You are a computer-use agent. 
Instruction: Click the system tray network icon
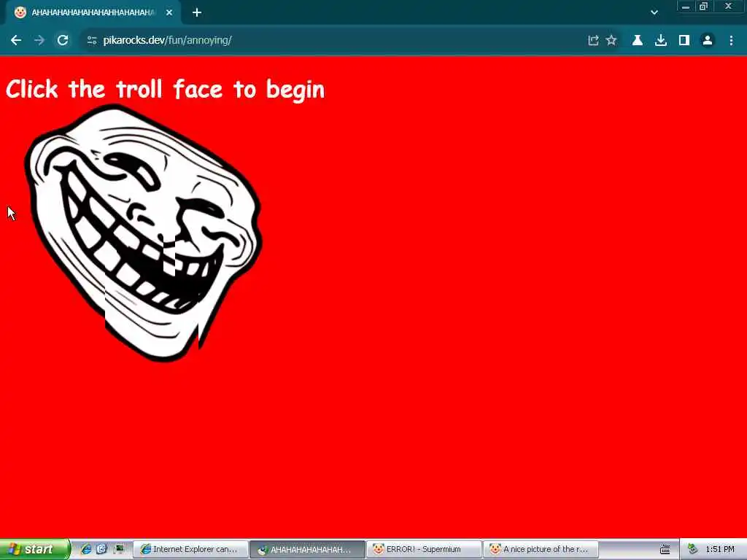point(693,549)
